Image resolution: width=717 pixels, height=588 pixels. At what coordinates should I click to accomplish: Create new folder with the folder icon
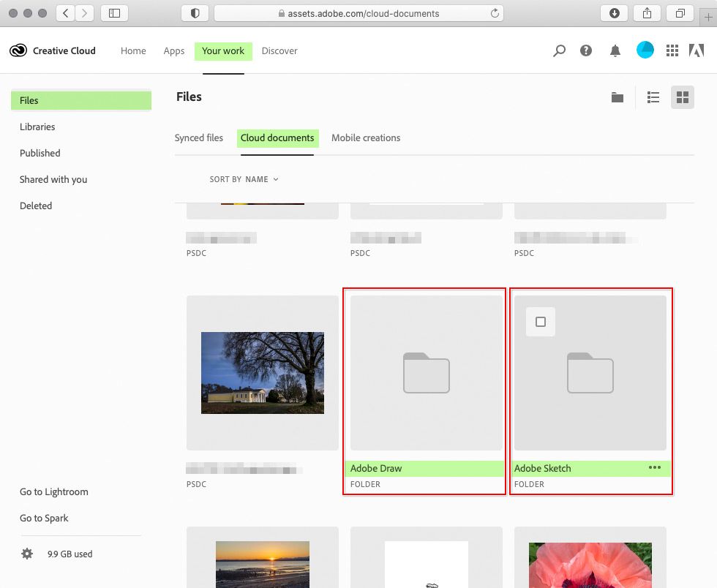[617, 97]
